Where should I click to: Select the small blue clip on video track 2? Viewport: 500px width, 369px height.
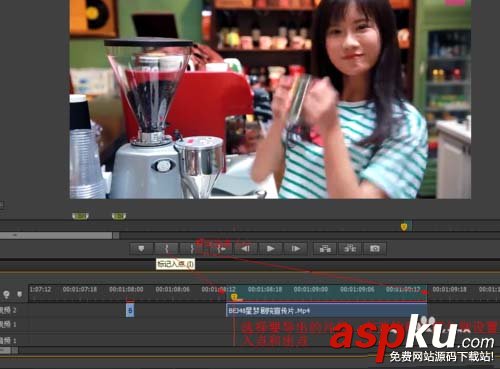[x=130, y=311]
